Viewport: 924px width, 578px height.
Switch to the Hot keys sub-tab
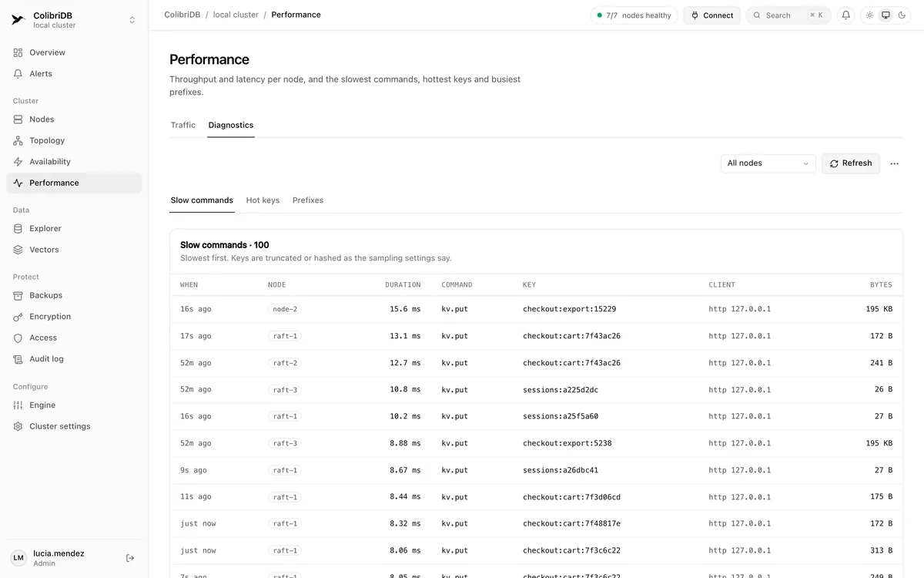[263, 200]
